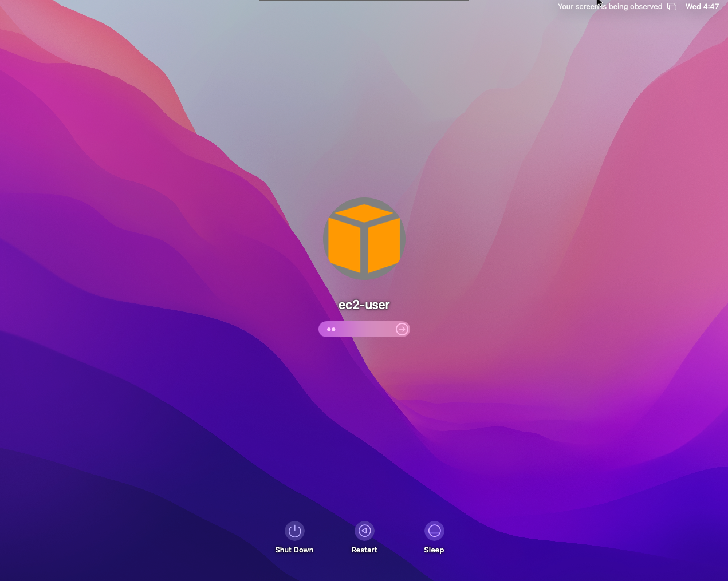The width and height of the screenshot is (728, 581).
Task: Select the ec2-user orange cube avatar
Action: coord(364,239)
